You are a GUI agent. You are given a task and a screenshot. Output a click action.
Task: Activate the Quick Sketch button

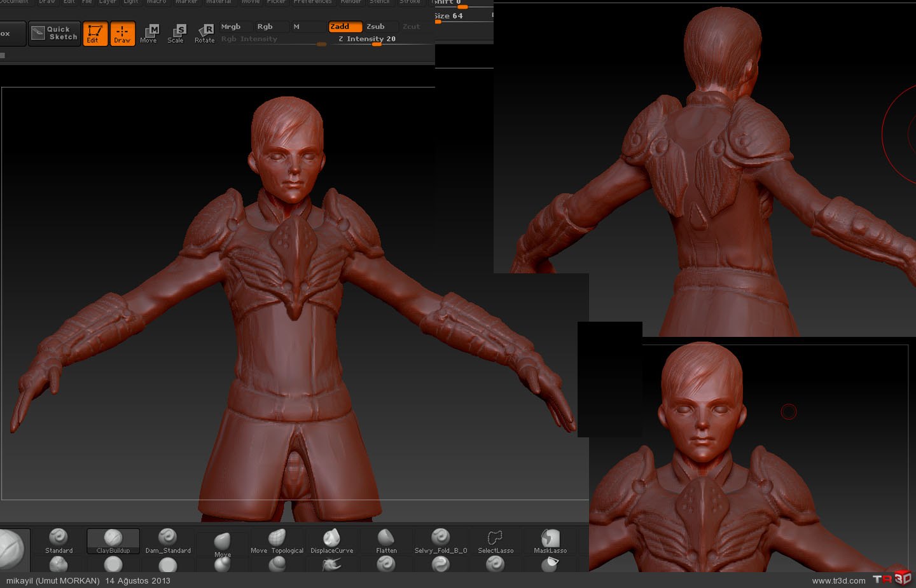[55, 33]
